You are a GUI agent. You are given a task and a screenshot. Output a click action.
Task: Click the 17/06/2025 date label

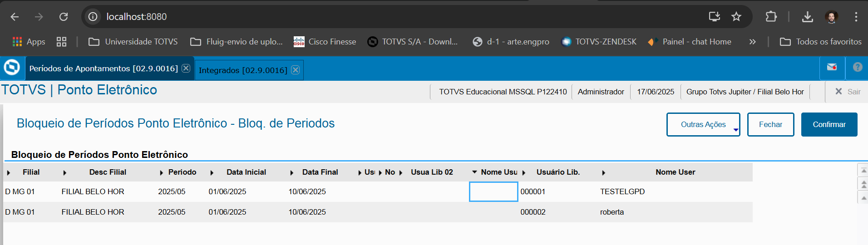click(656, 92)
